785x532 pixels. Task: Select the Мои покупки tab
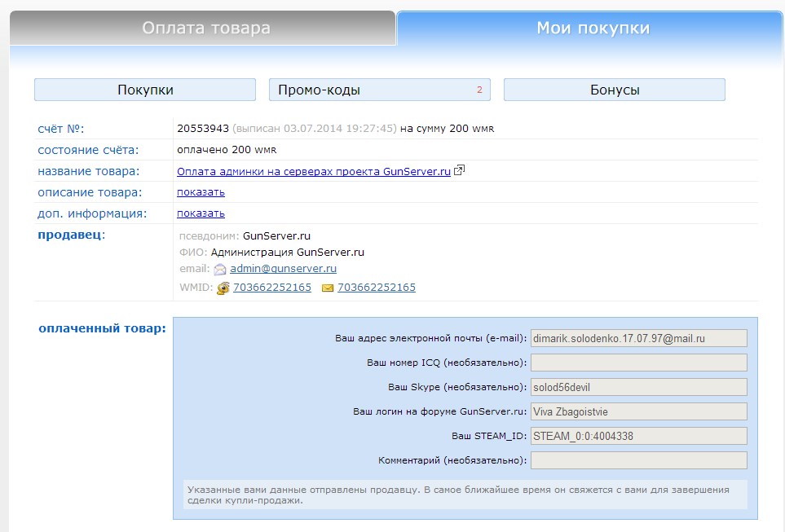pos(593,29)
